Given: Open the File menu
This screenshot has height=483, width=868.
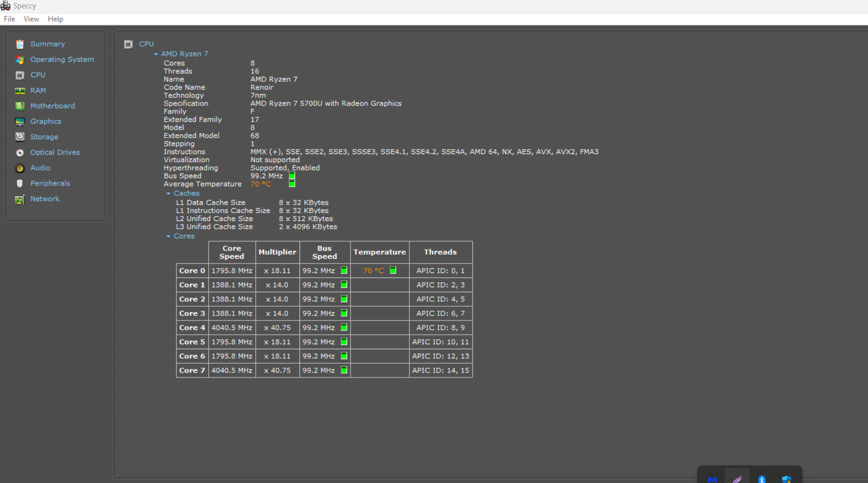Looking at the screenshot, I should point(9,19).
